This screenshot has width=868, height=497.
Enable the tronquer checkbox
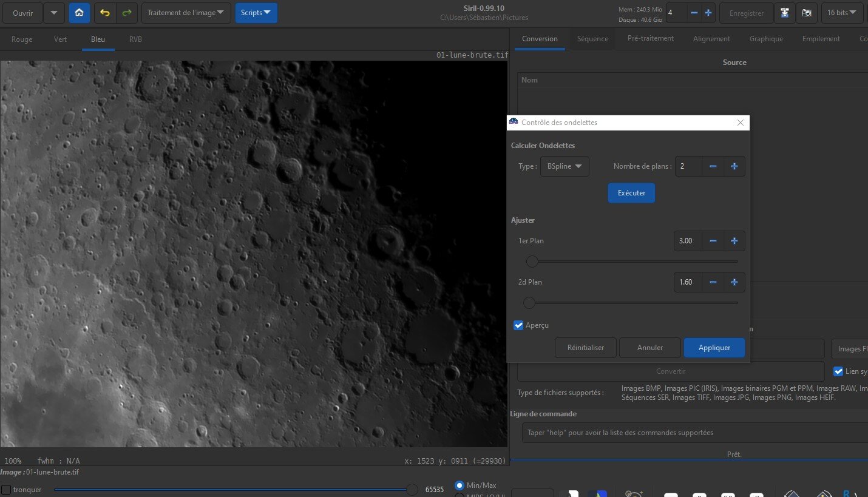(x=6, y=489)
